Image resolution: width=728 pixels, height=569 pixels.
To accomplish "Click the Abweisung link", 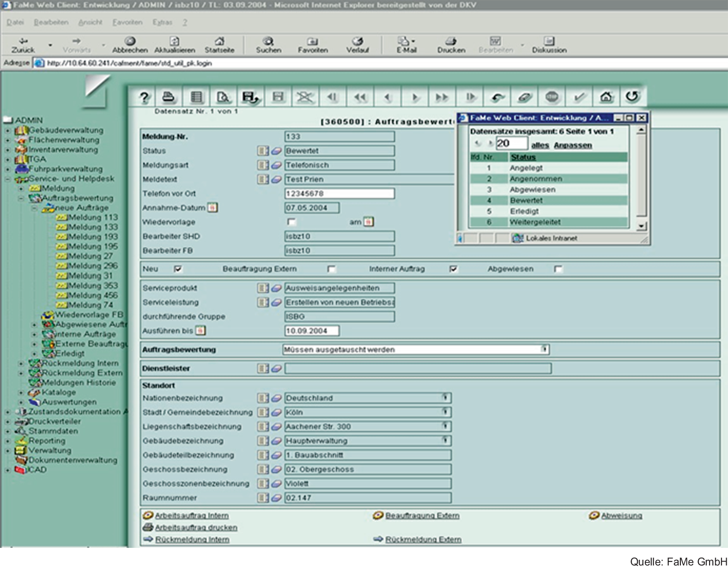I will click(621, 515).
